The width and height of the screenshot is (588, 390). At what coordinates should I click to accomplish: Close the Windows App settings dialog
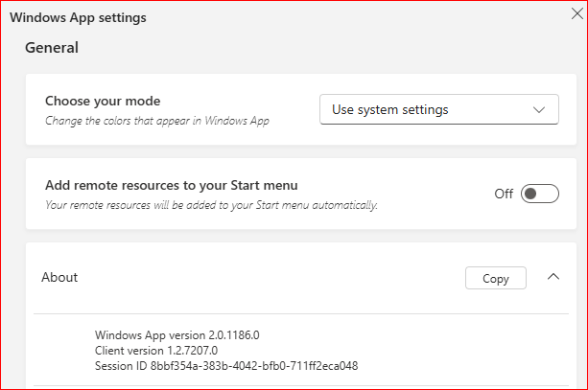pos(576,13)
